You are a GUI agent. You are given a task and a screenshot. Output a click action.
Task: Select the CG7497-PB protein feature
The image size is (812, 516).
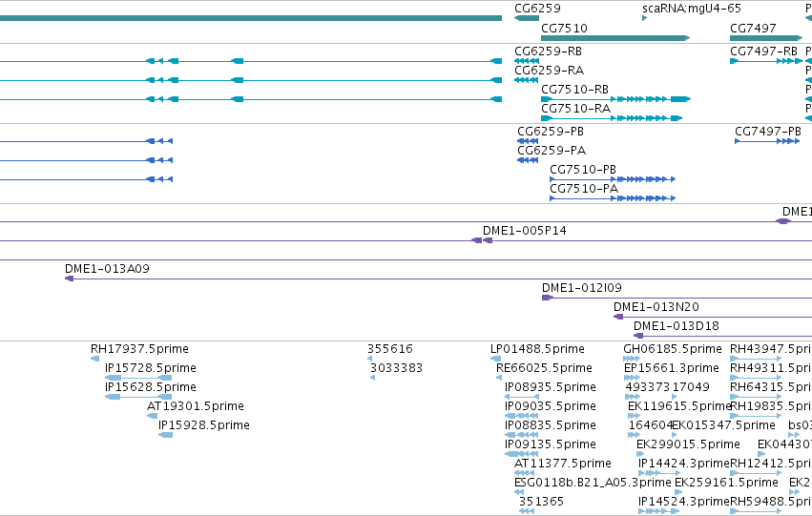coord(767,141)
